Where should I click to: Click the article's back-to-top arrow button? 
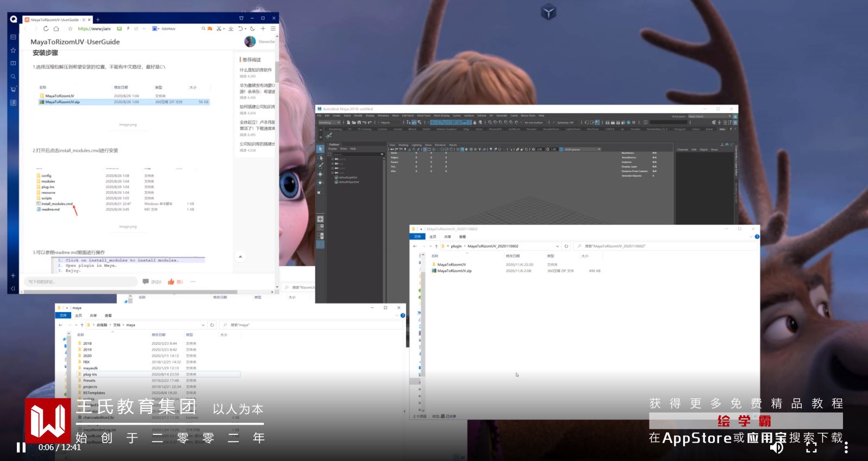[x=240, y=256]
